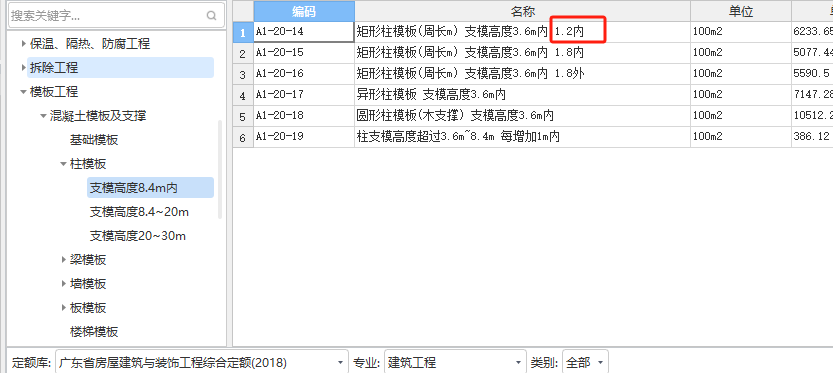This screenshot has height=373, width=833.
Task: Expand the 梁模板 tree node
Action: tap(63, 259)
